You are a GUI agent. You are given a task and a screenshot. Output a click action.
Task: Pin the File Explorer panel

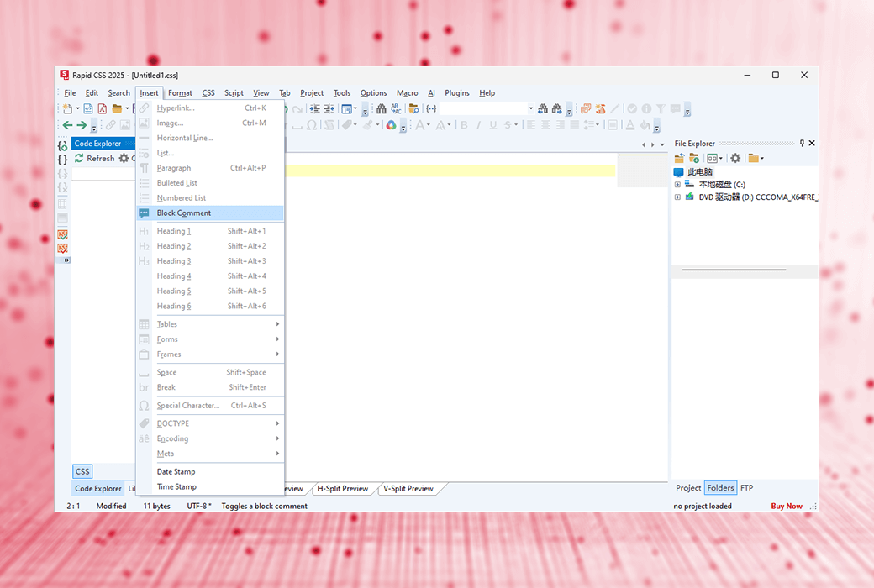point(802,144)
